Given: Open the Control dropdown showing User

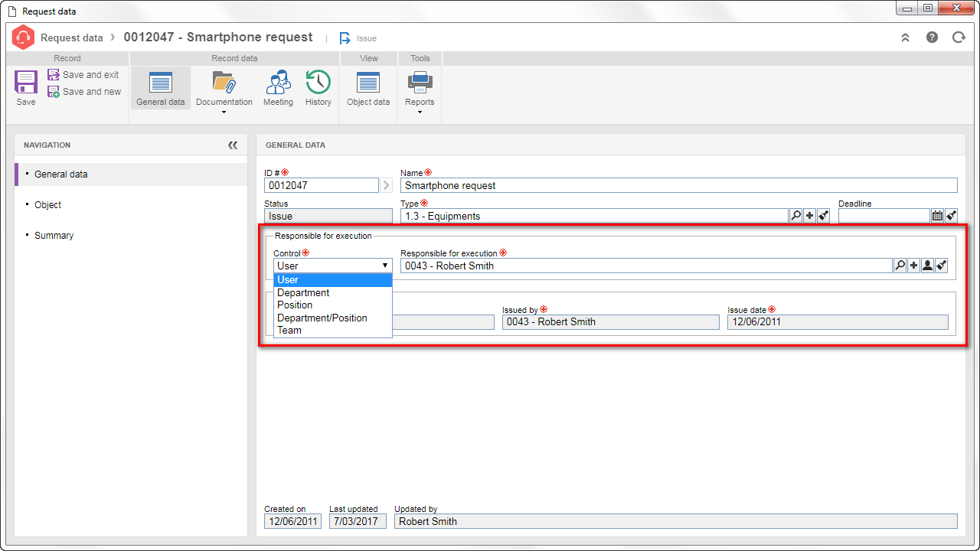Looking at the screenshot, I should click(x=333, y=266).
